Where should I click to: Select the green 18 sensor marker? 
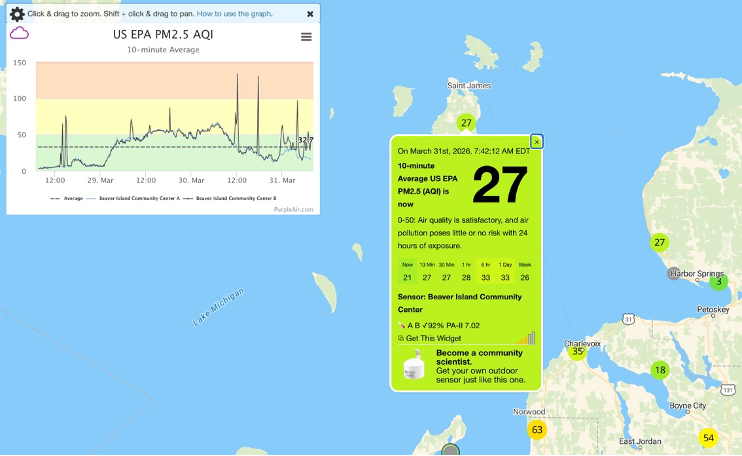pos(659,370)
